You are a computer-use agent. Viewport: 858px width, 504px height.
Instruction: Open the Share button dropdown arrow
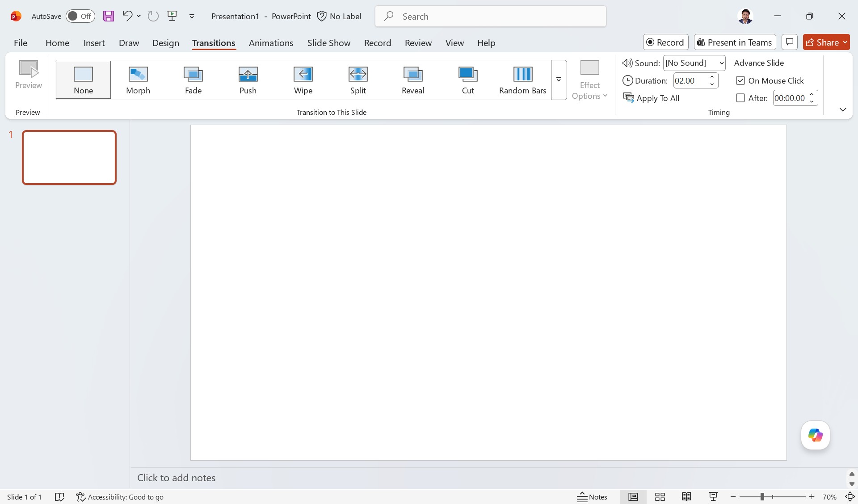[845, 42]
